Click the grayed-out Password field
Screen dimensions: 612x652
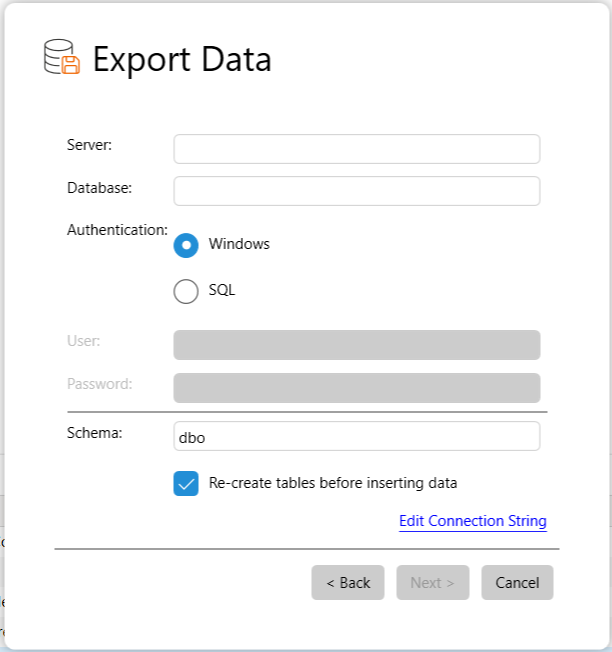point(356,388)
